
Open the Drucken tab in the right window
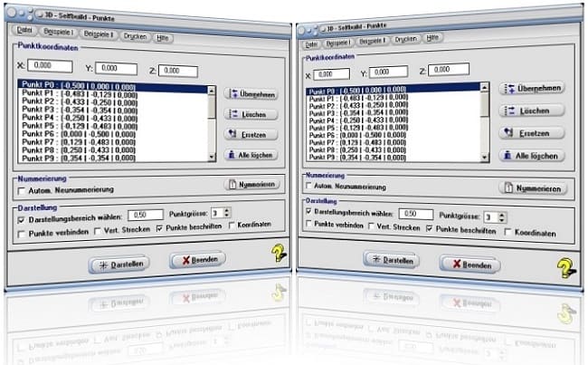403,41
